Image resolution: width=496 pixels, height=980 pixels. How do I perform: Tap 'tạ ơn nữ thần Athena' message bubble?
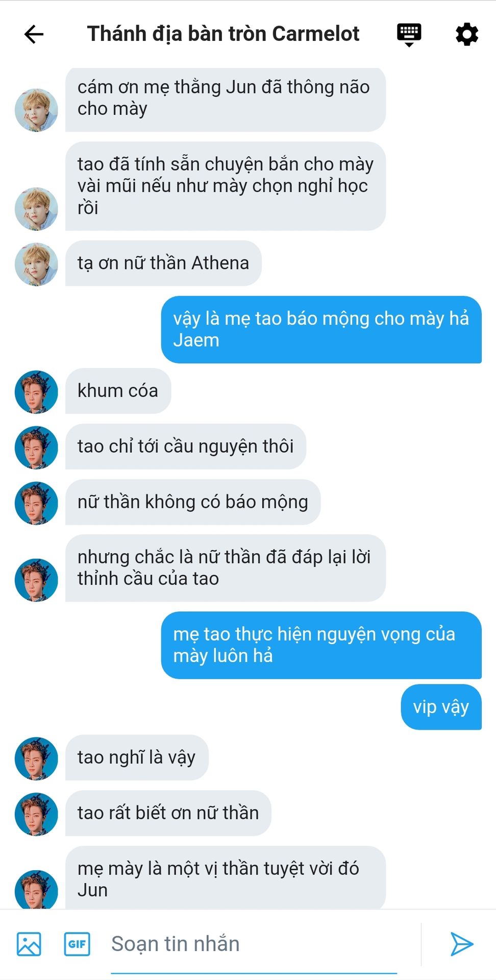163,263
